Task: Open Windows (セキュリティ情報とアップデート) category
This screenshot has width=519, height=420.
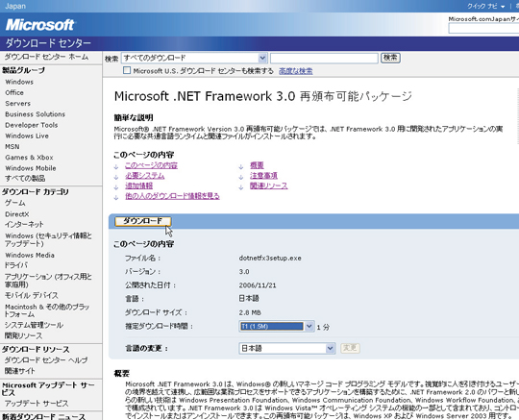Action: [48, 239]
